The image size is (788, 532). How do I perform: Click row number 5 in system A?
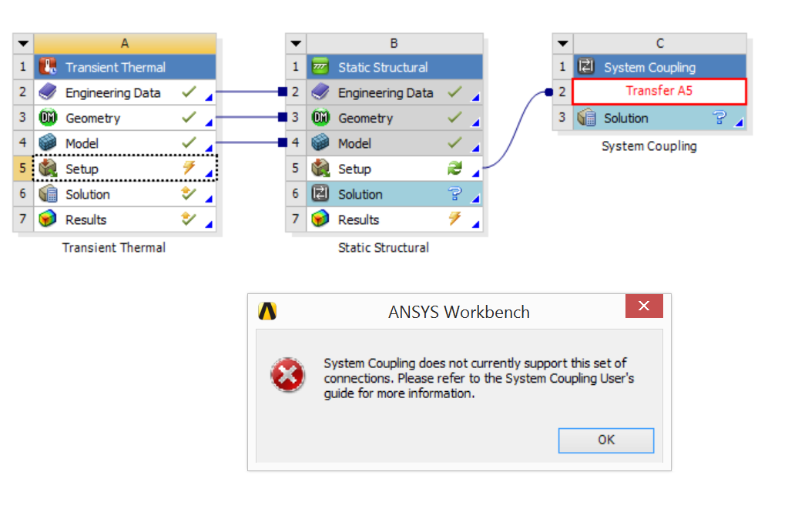[22, 168]
